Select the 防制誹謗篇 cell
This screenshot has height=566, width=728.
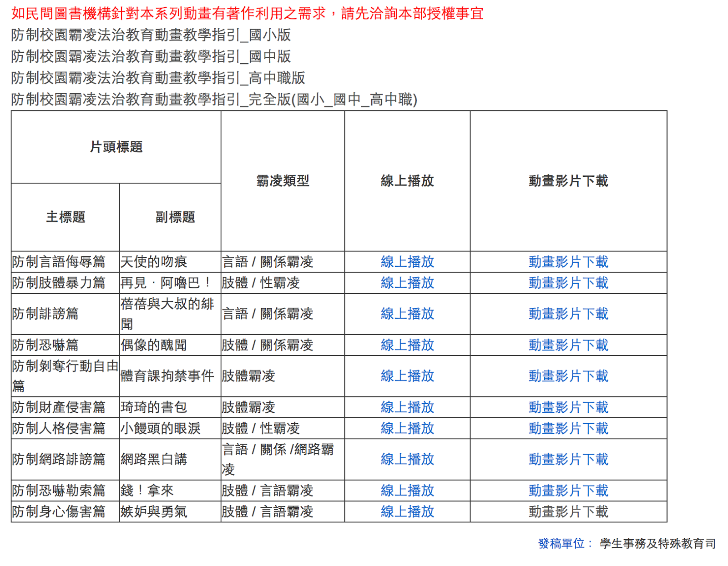(66, 314)
